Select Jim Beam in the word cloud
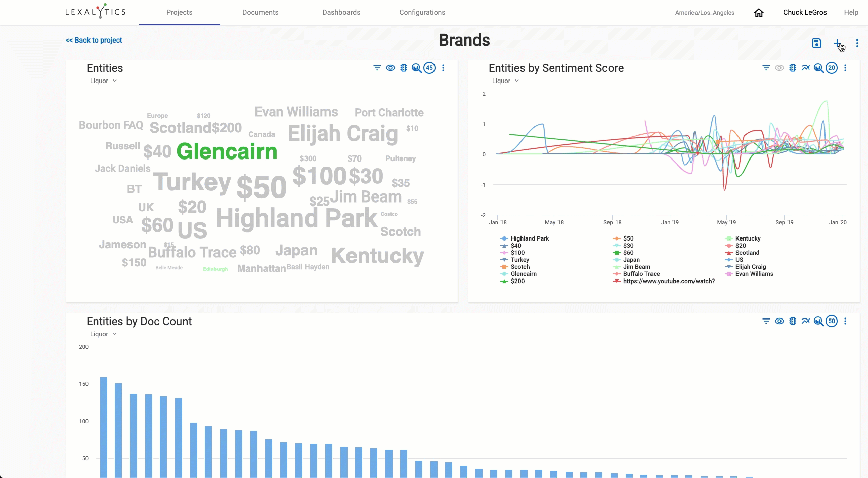Image resolution: width=868 pixels, height=478 pixels. [366, 196]
